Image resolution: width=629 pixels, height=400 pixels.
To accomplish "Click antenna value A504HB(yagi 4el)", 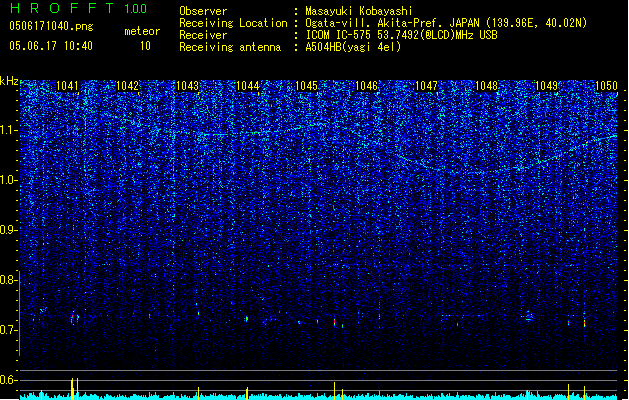I will [353, 47].
